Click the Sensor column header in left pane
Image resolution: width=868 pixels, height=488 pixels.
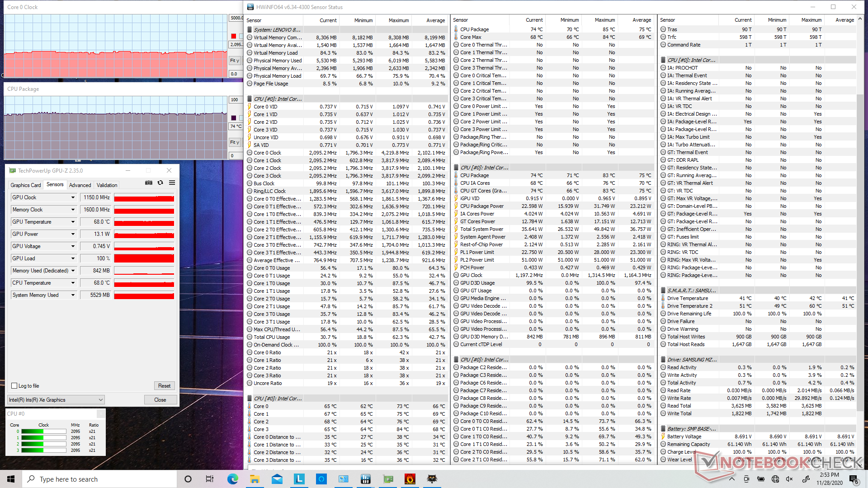click(254, 20)
